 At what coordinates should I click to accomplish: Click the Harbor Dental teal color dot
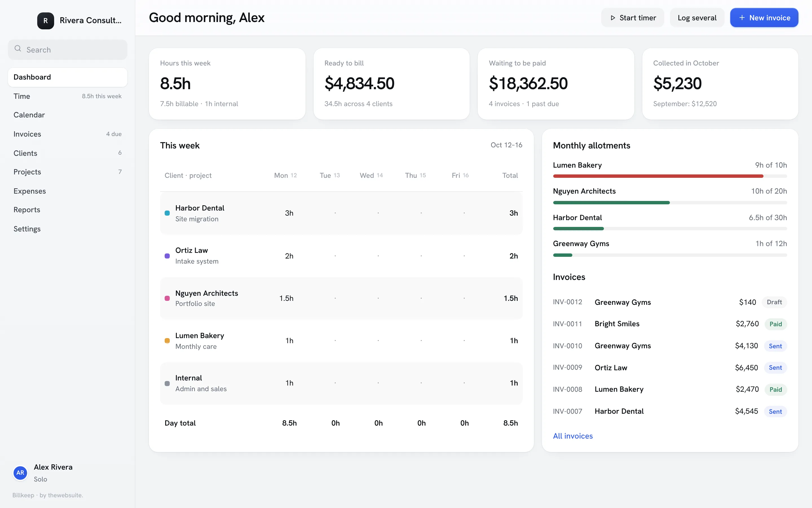[x=167, y=213]
